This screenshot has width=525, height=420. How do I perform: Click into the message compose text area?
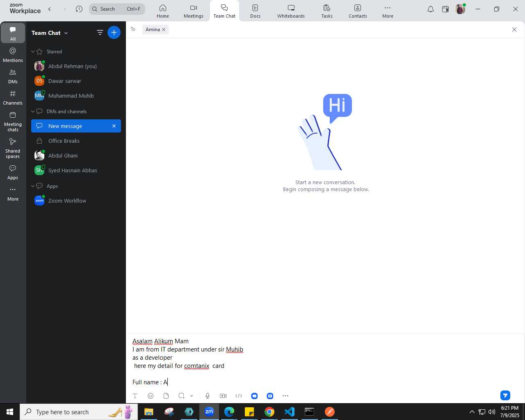[x=325, y=361]
